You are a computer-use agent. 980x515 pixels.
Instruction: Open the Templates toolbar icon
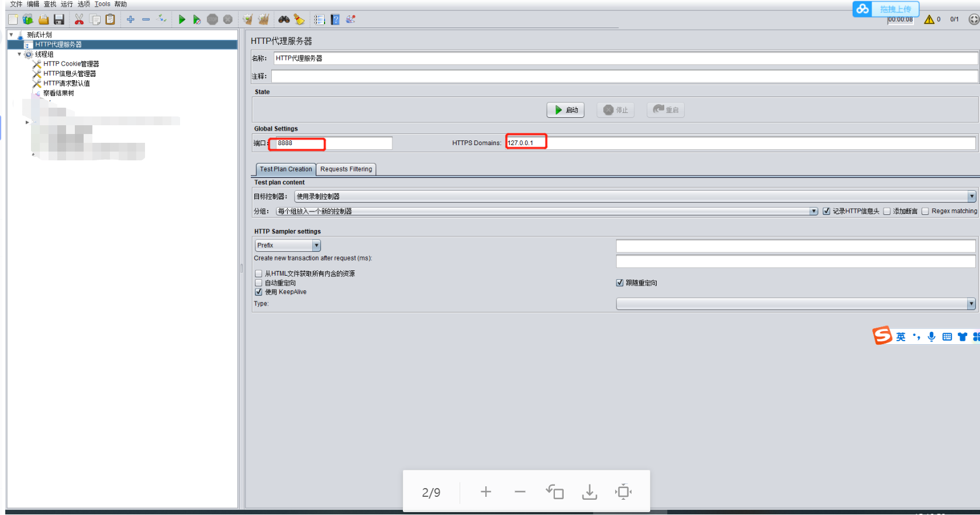(x=28, y=20)
